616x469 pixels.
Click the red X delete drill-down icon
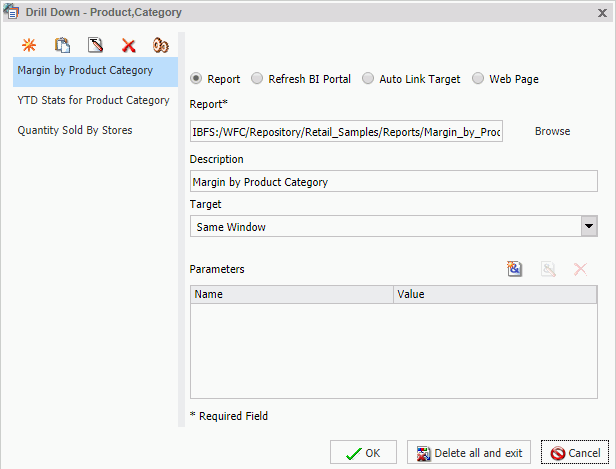pyautogui.click(x=128, y=45)
